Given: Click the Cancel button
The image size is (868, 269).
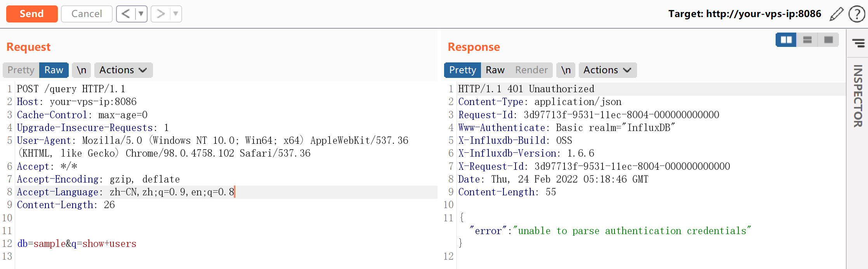Looking at the screenshot, I should coord(87,14).
